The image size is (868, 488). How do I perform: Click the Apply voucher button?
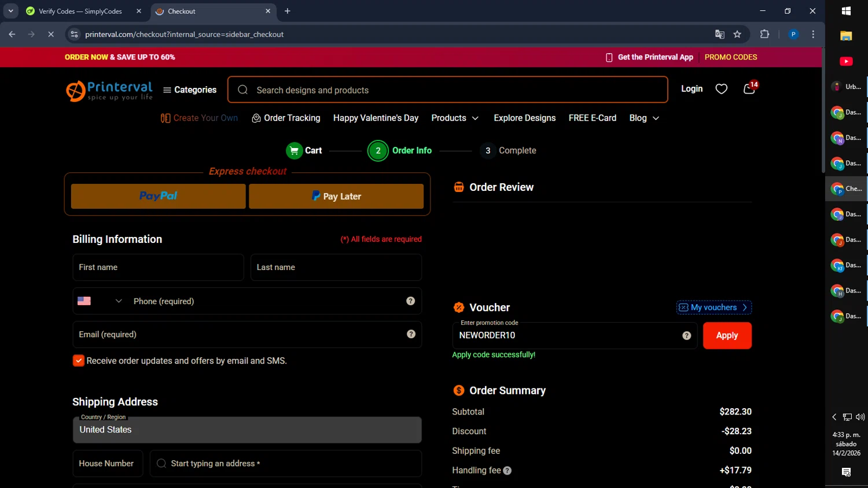(727, 336)
